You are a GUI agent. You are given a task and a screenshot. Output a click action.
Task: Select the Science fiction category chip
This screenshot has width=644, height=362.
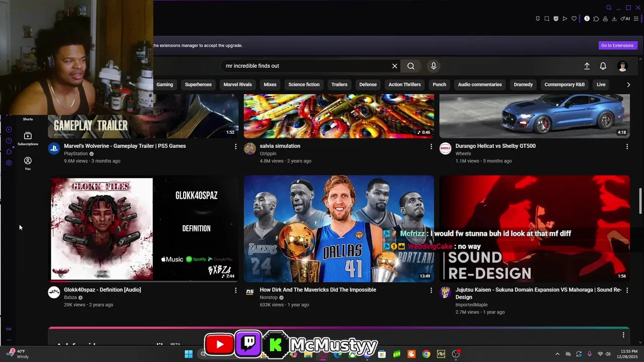304,84
